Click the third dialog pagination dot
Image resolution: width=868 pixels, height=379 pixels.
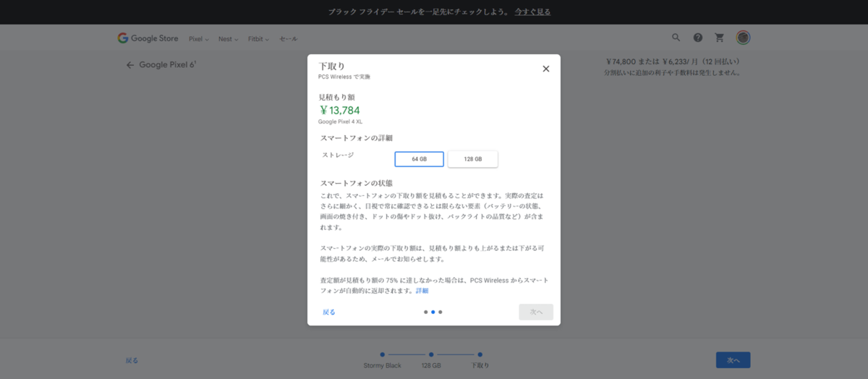(x=440, y=312)
